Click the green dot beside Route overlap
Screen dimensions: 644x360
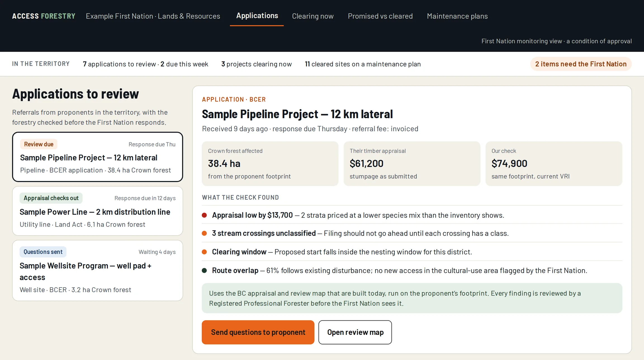pos(204,270)
